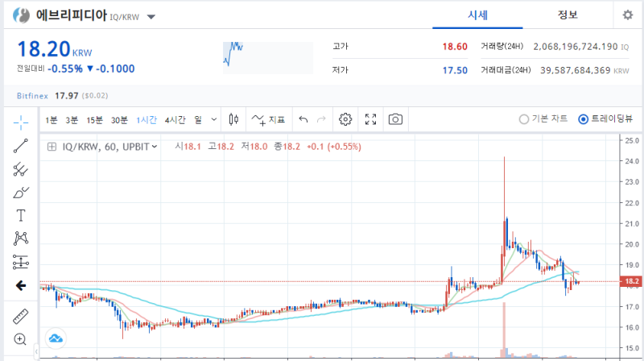Screen dimensions: 644x361
Task: Click the back arrow icon in sidebar
Action: [21, 285]
